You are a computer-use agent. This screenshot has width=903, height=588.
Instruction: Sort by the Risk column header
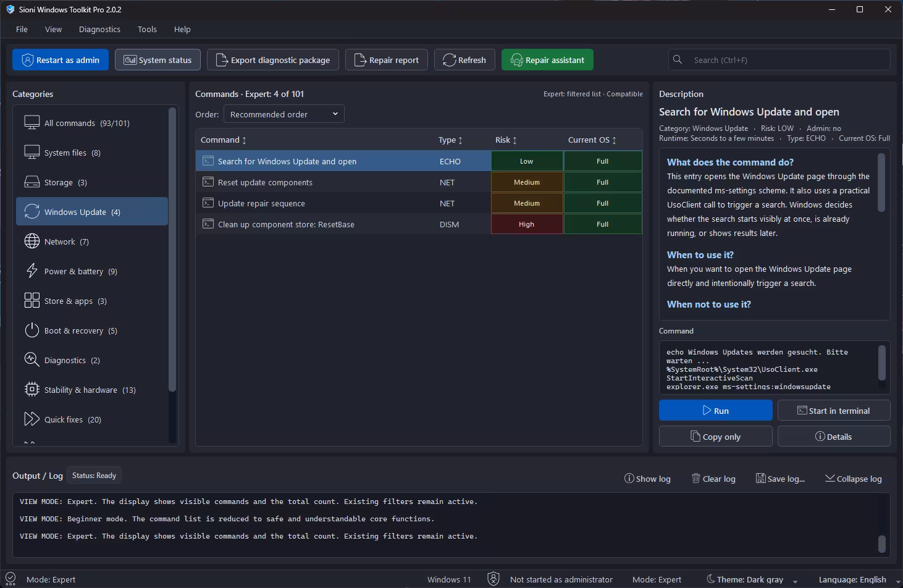(506, 140)
